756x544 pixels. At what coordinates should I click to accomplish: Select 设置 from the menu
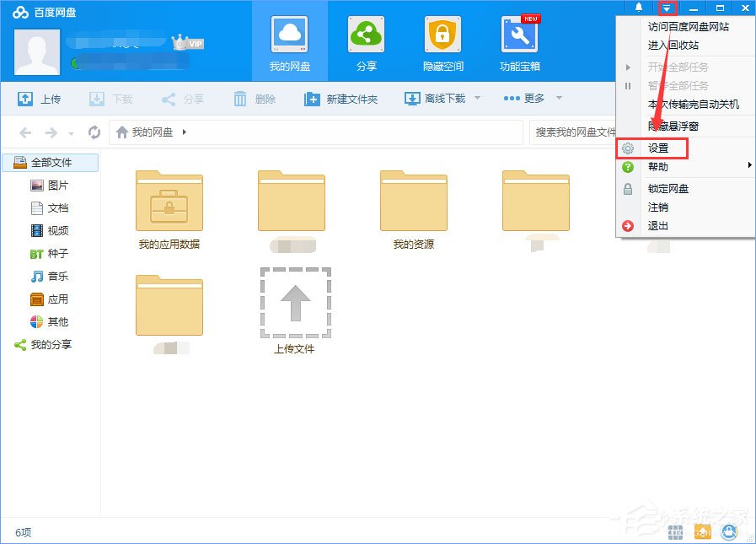(x=658, y=148)
